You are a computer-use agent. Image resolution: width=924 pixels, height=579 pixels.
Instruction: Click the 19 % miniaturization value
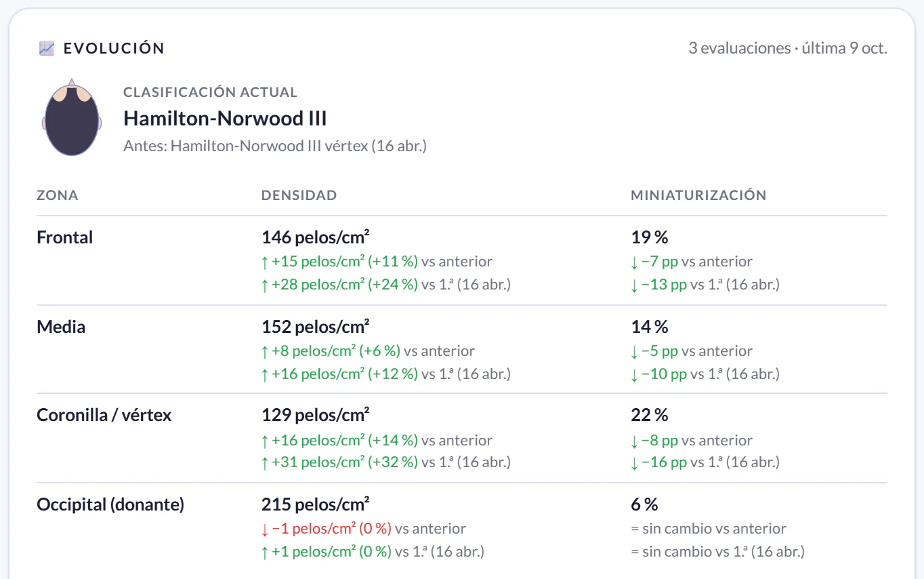650,237
